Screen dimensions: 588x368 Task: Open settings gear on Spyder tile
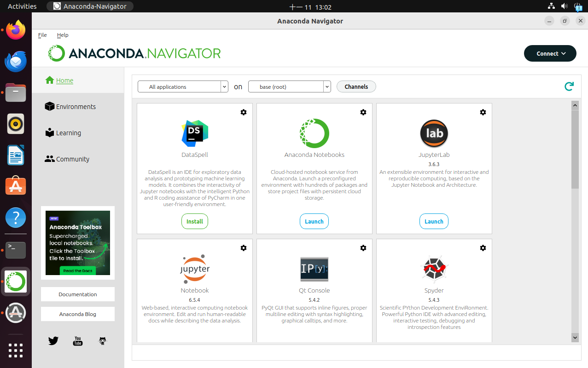(x=483, y=248)
